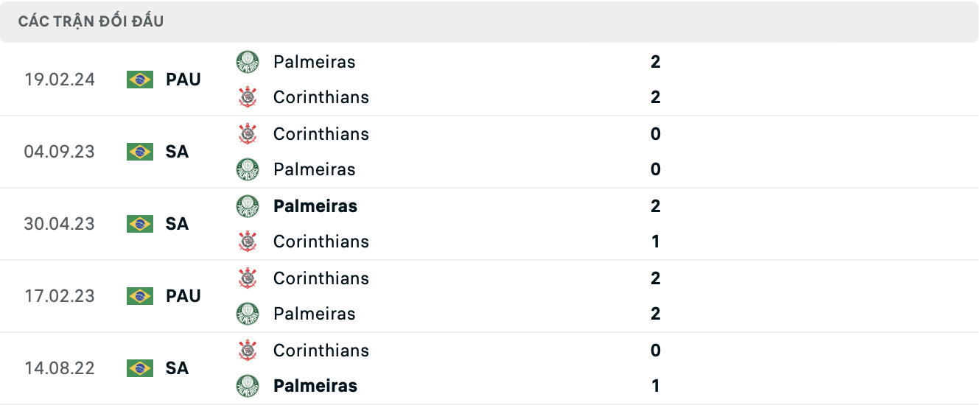Open the Corinthians team in the 04.09.23 match

[321, 134]
